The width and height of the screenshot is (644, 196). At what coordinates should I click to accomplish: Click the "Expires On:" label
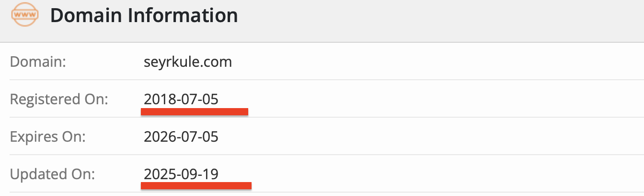(47, 137)
